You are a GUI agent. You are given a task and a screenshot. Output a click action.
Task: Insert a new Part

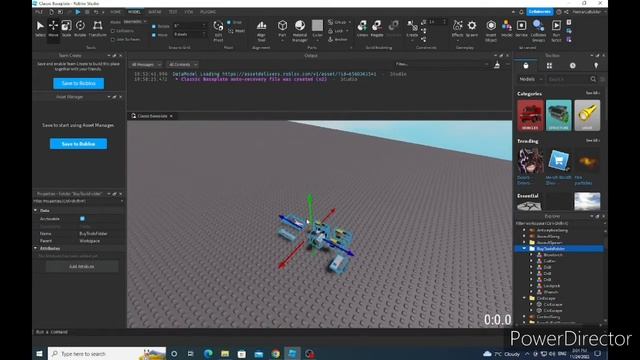[282, 29]
